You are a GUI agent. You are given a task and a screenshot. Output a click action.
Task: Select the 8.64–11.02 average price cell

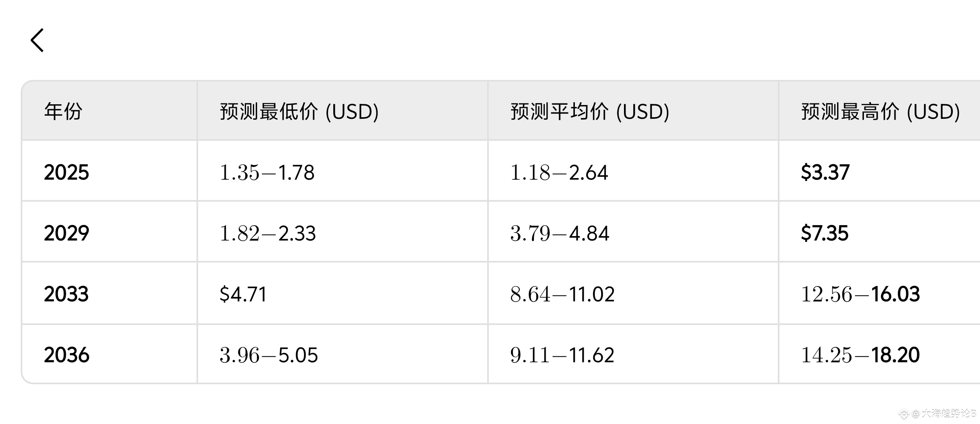click(562, 294)
